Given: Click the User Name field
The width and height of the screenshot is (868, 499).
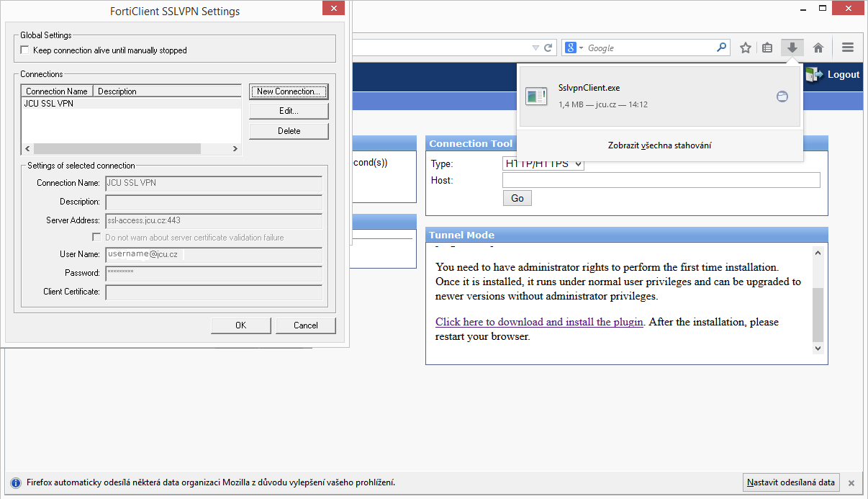Looking at the screenshot, I should pyautogui.click(x=214, y=254).
